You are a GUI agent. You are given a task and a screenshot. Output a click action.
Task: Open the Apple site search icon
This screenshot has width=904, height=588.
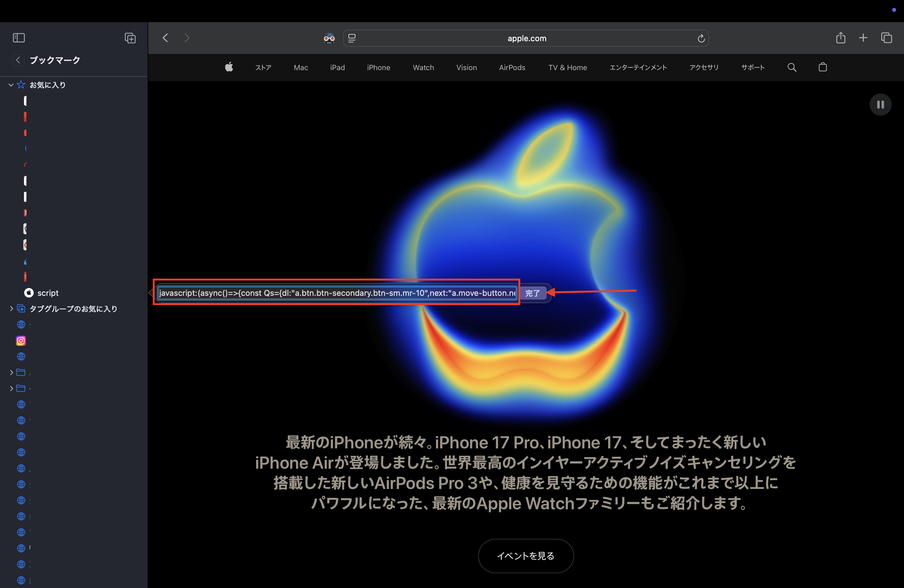791,68
